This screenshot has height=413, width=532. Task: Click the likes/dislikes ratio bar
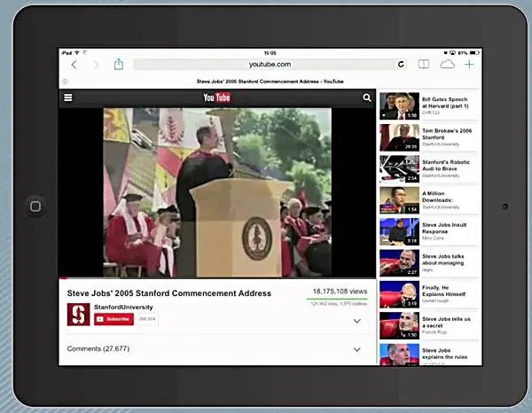click(337, 299)
